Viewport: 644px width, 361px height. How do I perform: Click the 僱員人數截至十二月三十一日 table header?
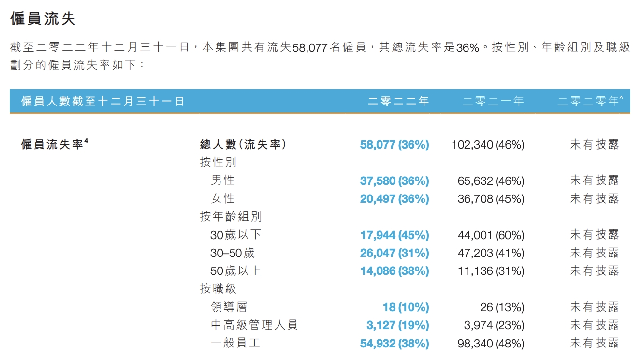coord(102,101)
